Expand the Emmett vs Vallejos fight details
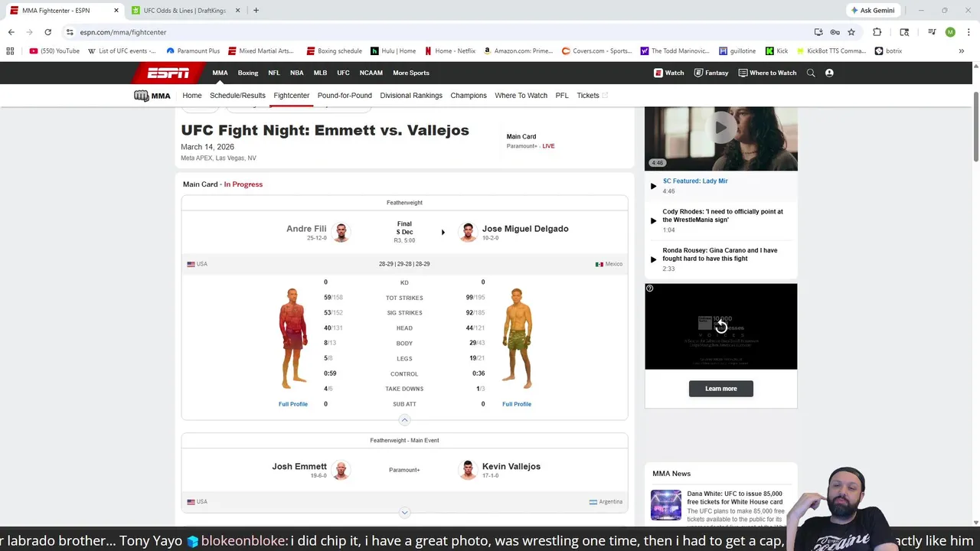 (404, 513)
